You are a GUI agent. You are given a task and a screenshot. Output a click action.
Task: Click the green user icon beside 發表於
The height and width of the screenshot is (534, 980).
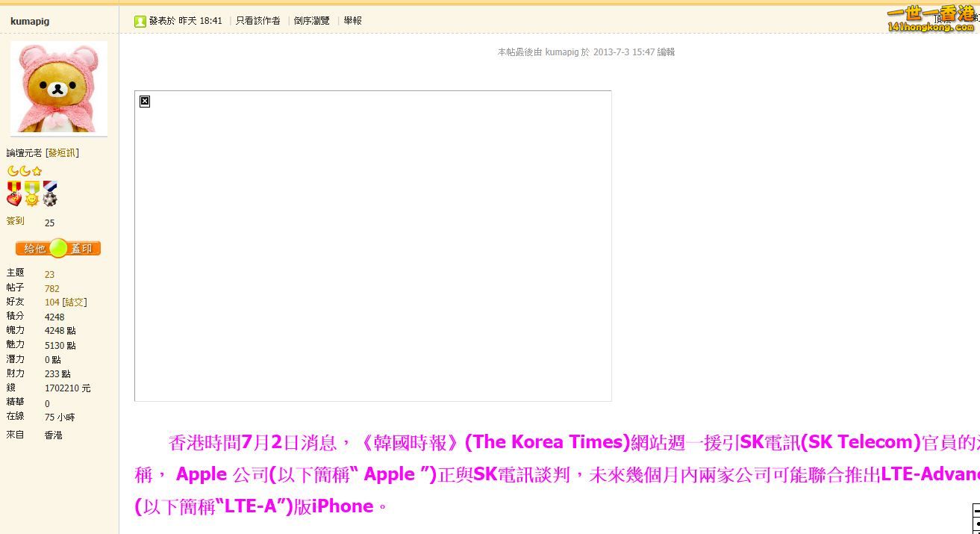(x=140, y=21)
